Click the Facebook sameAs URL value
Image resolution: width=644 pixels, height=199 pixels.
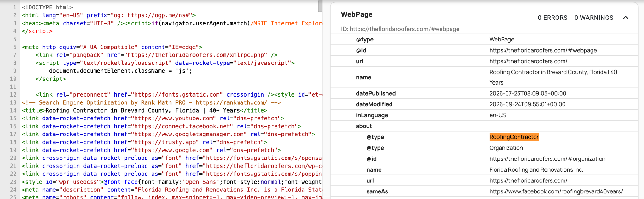click(x=556, y=191)
